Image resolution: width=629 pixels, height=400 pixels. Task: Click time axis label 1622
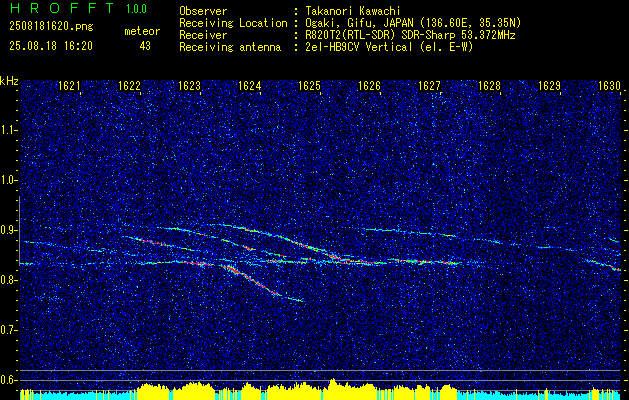[130, 86]
